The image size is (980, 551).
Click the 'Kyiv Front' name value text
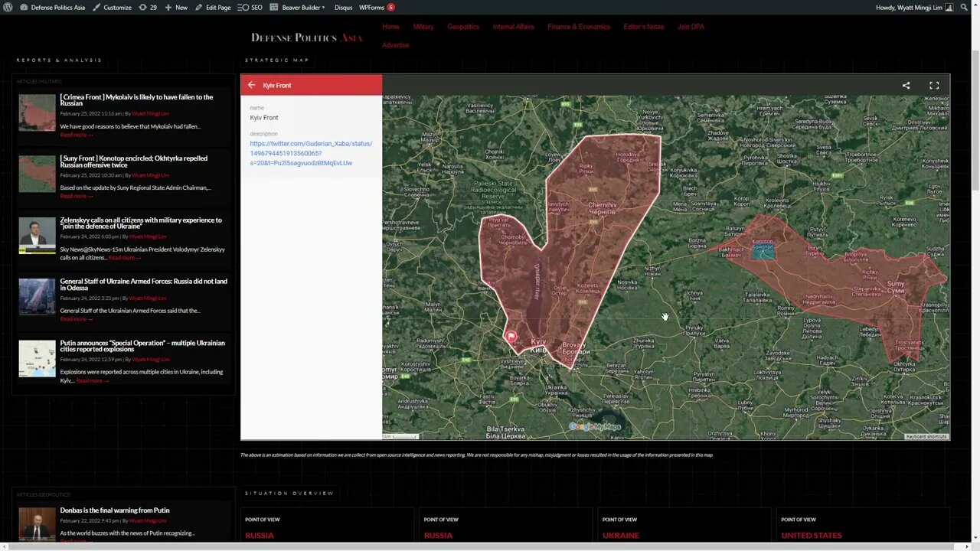264,118
